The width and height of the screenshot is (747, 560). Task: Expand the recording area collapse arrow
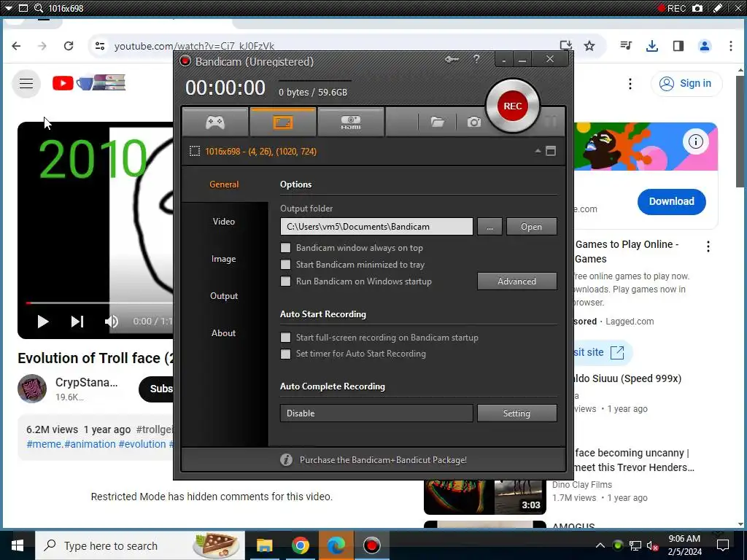(538, 151)
